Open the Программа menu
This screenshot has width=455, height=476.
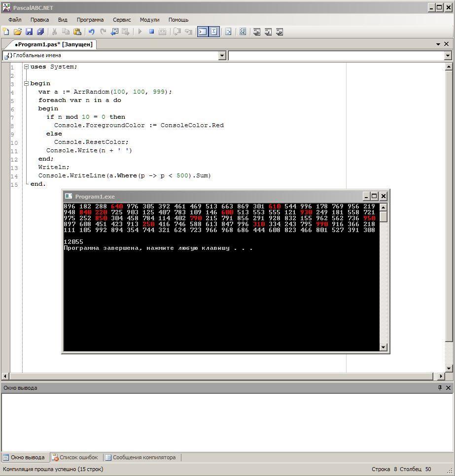pyautogui.click(x=90, y=20)
